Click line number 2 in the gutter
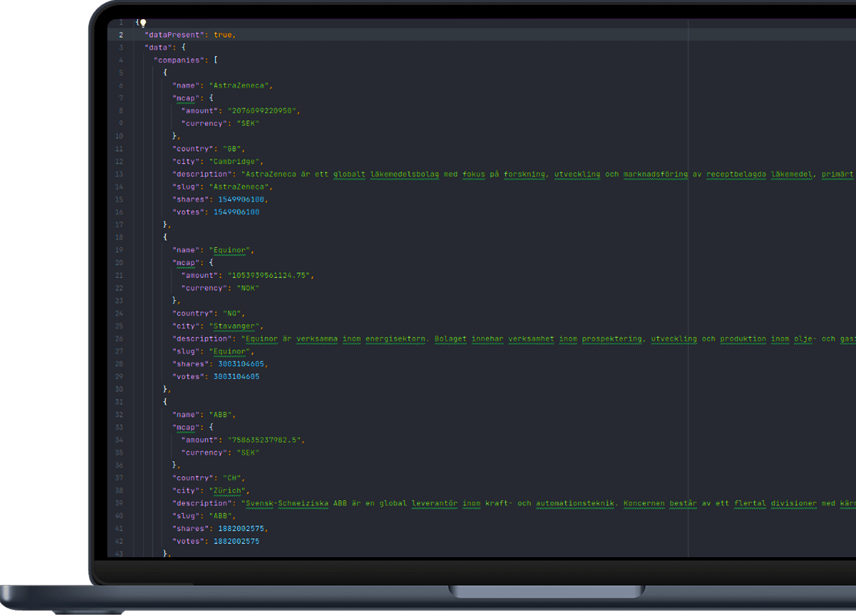This screenshot has width=856, height=616. click(x=121, y=35)
